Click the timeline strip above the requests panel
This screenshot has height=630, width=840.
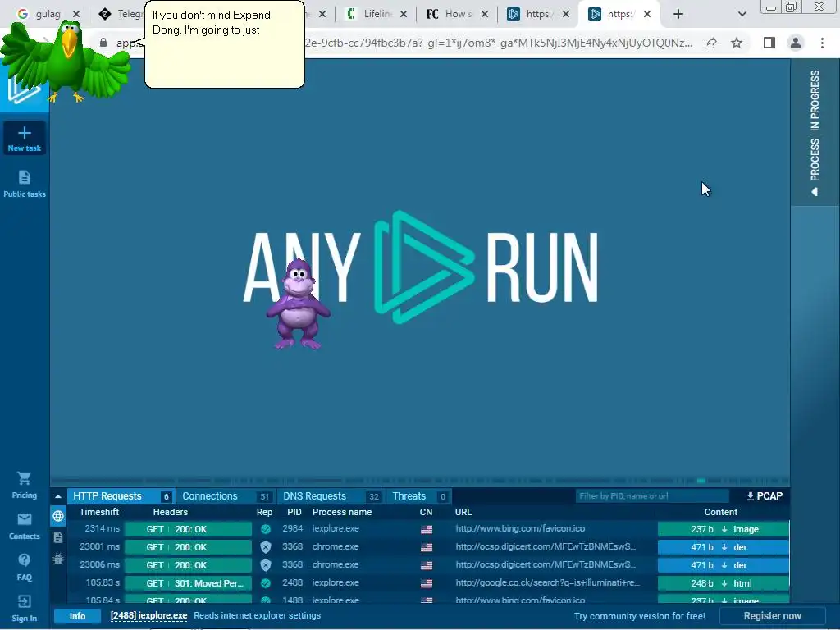coord(420,481)
